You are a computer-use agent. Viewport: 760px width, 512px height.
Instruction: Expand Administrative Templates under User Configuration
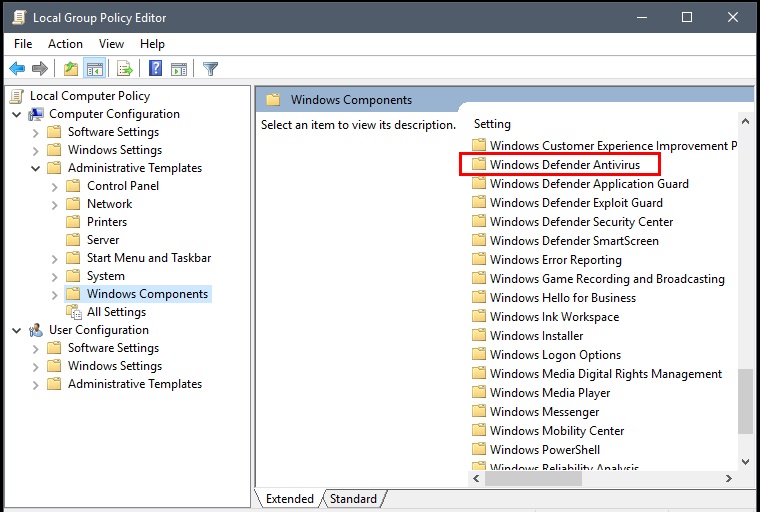point(35,384)
